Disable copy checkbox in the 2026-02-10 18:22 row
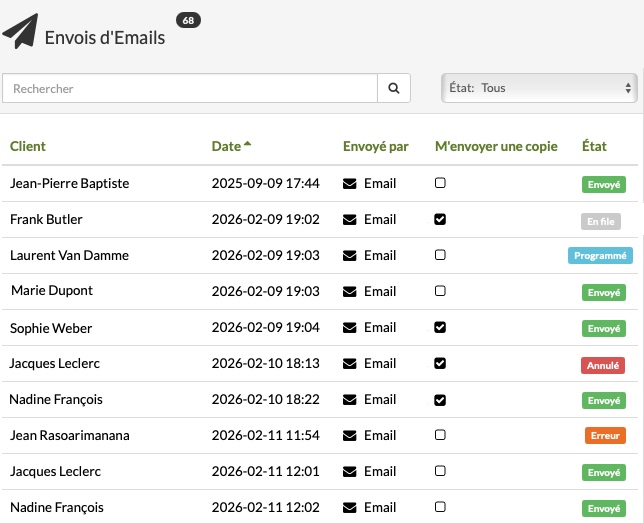This screenshot has width=644, height=523. coord(440,400)
